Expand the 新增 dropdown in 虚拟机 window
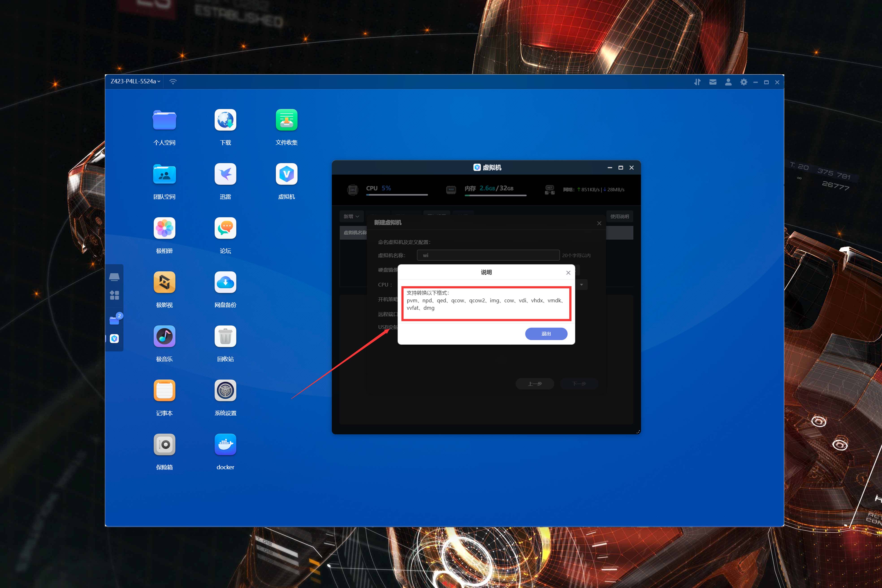 point(351,216)
